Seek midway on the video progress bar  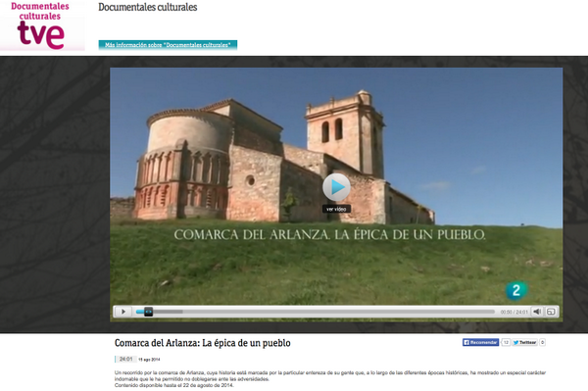click(x=316, y=312)
